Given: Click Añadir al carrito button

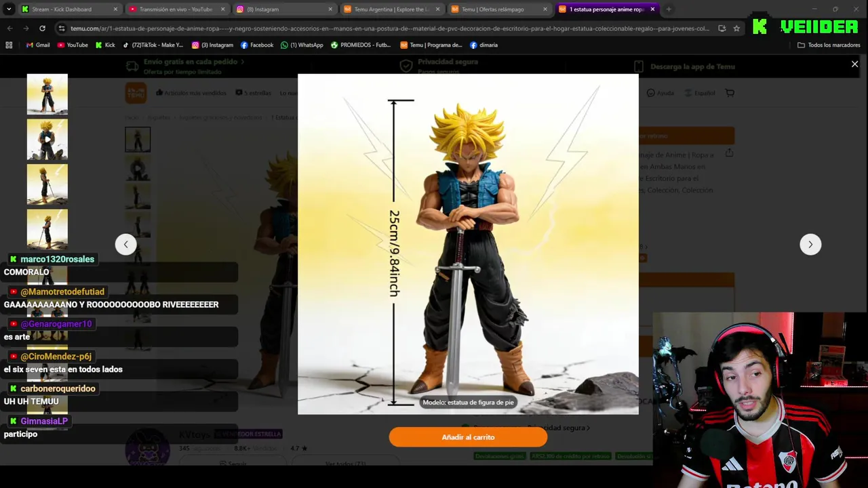Looking at the screenshot, I should (x=468, y=437).
